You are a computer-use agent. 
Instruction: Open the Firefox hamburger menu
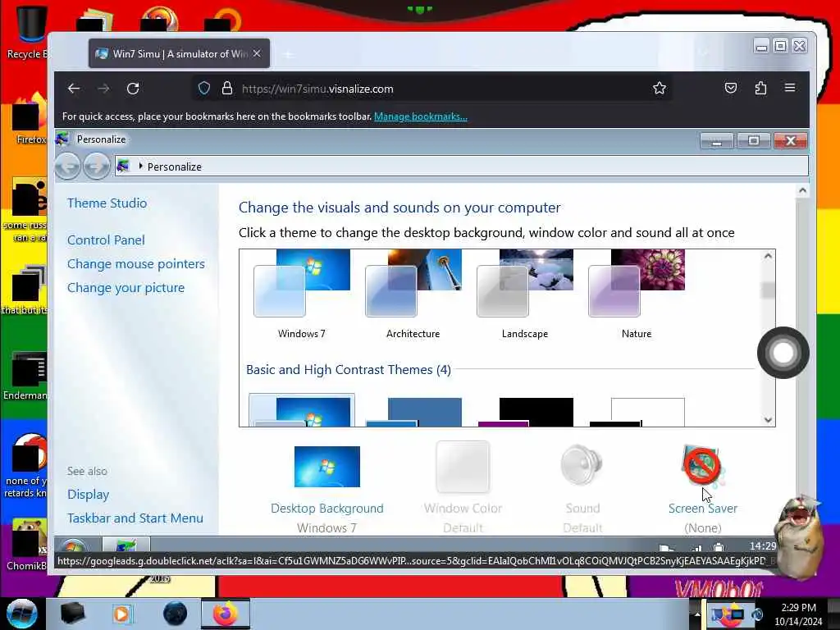click(790, 88)
